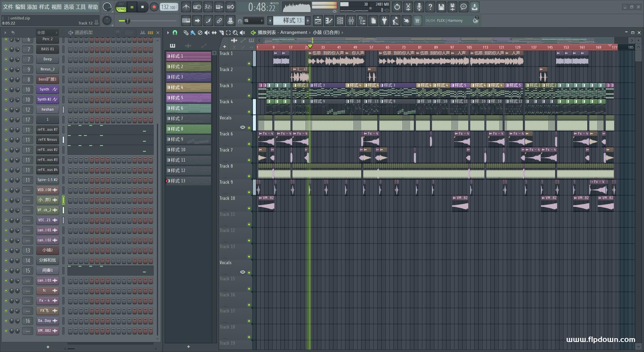Select the playlist Paint brush tool
The width and height of the screenshot is (644, 352).
(x=193, y=33)
